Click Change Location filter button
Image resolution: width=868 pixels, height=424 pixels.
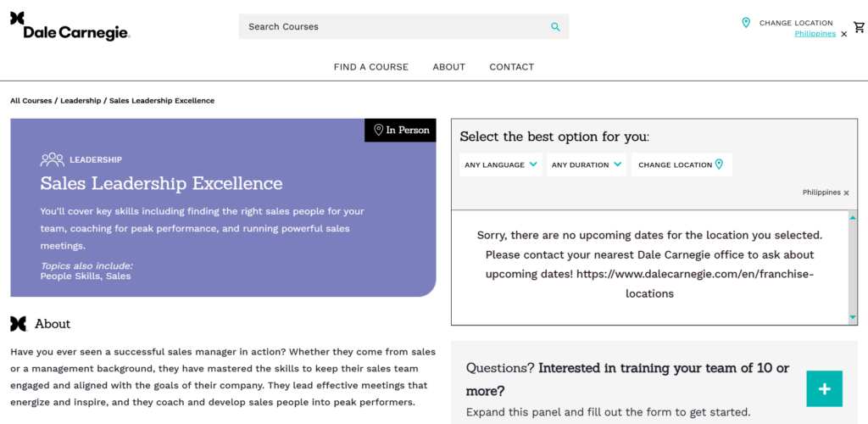[682, 165]
